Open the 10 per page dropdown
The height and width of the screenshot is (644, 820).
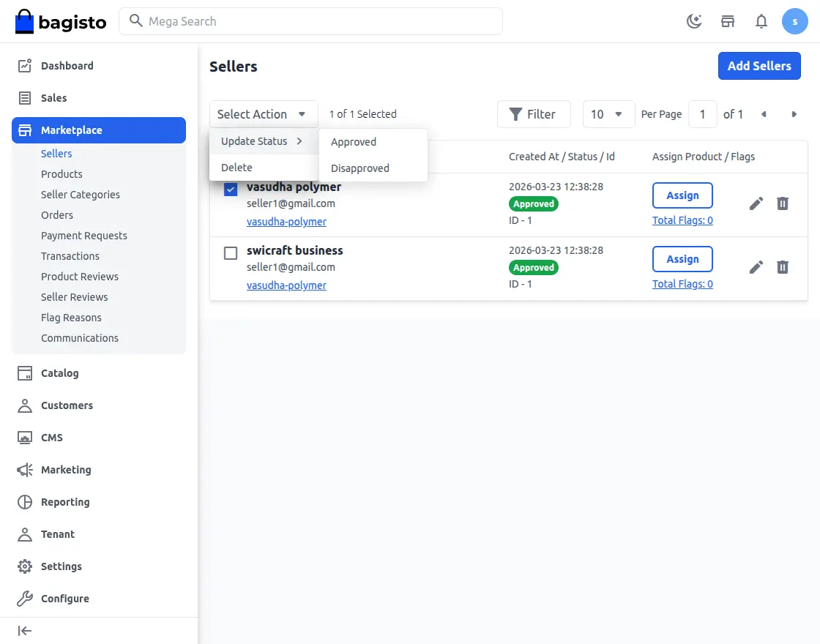(x=608, y=114)
